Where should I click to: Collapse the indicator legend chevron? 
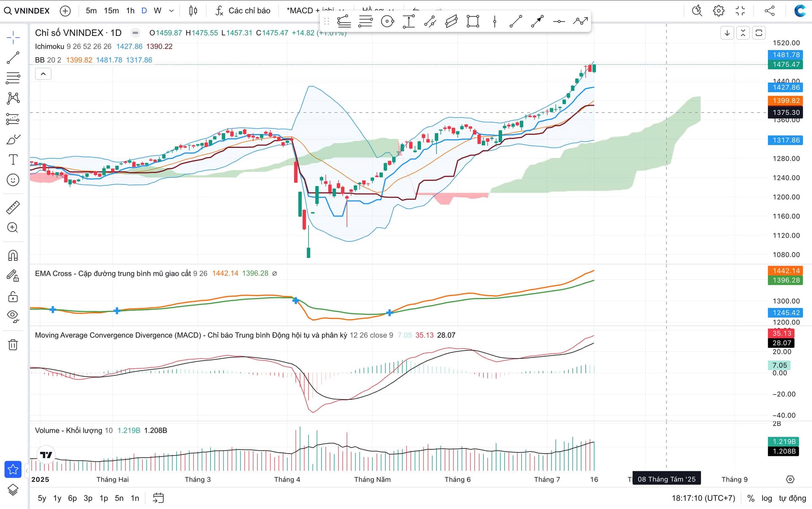click(43, 74)
